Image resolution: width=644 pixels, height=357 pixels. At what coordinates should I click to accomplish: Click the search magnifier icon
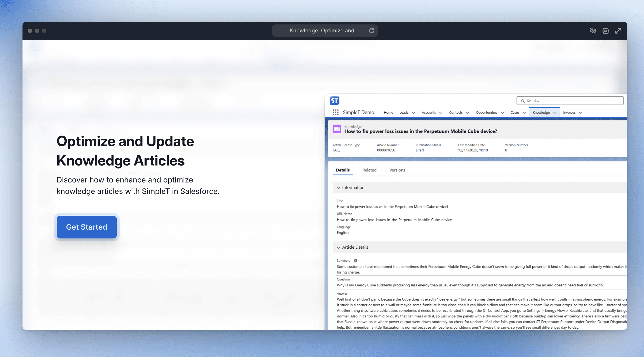(x=523, y=101)
